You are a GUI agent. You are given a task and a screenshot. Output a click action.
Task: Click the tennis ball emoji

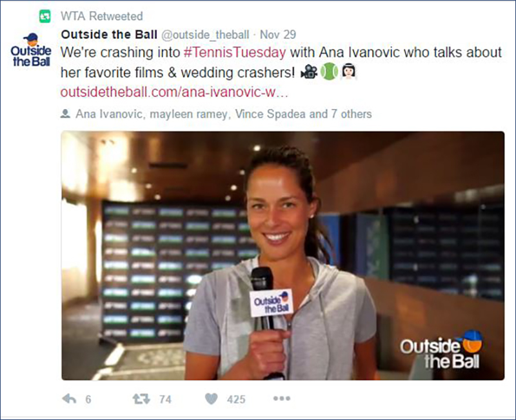click(329, 72)
